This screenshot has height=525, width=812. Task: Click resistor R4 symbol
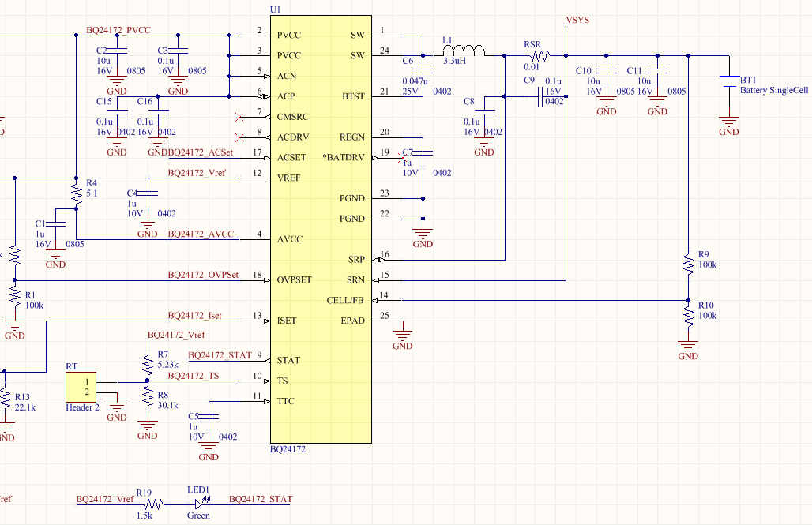76,193
